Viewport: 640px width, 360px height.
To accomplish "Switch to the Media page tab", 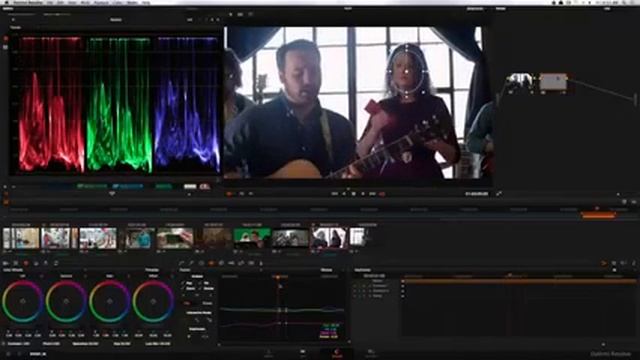I will [x=269, y=353].
